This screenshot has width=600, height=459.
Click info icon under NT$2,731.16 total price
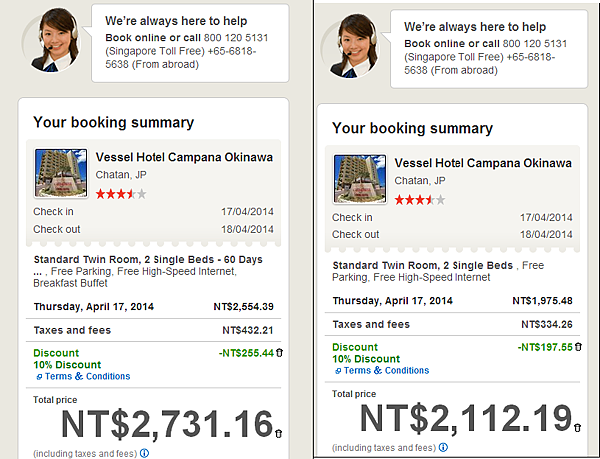145,453
